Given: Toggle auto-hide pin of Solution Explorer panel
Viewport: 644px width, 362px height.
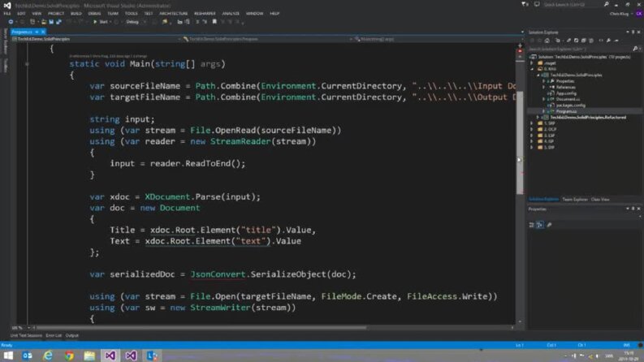Looking at the screenshot, I should click(633, 32).
